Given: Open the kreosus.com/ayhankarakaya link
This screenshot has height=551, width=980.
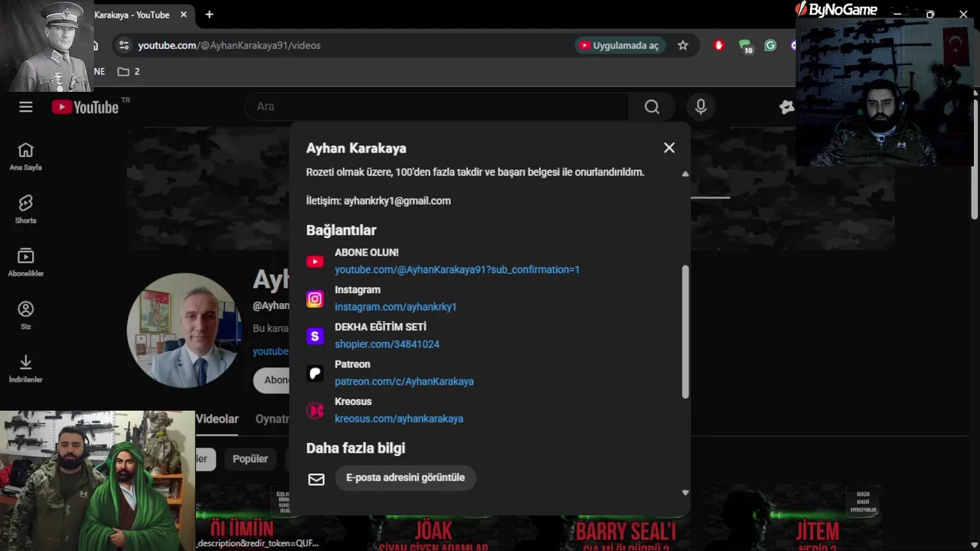Looking at the screenshot, I should 399,419.
